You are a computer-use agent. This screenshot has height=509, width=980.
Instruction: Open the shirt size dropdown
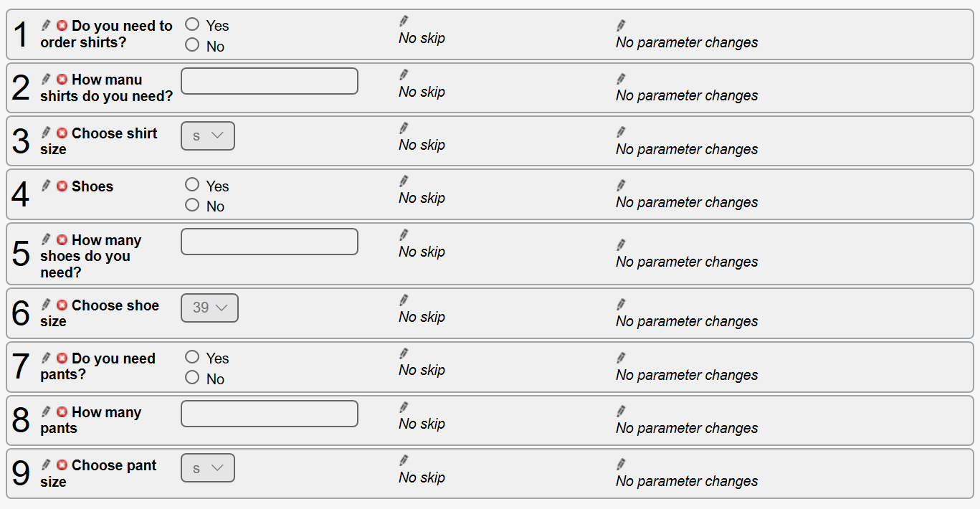(208, 136)
